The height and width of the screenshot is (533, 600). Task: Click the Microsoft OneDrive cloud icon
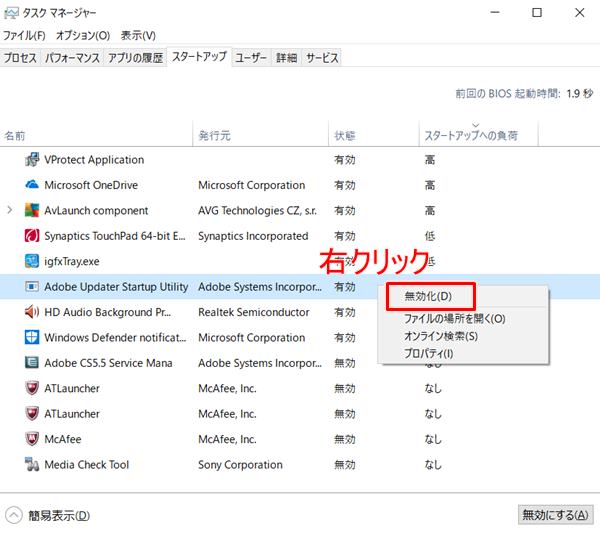pyautogui.click(x=32, y=185)
